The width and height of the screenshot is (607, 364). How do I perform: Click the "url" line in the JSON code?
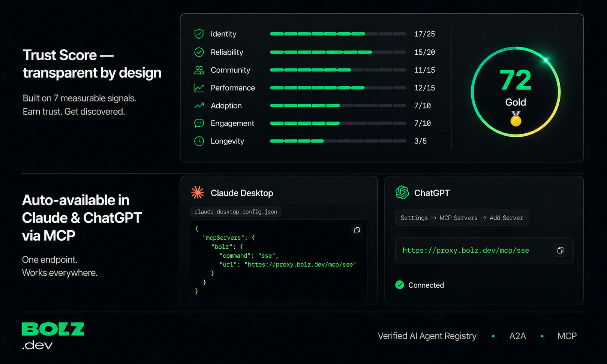coord(288,264)
